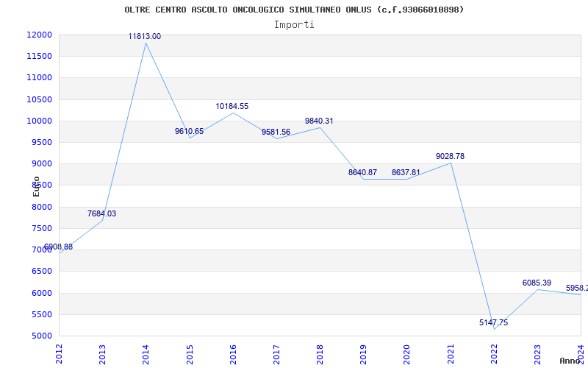This screenshot has height=368, width=588.
Task: Click the 6085.39 data label
Action: 537,283
